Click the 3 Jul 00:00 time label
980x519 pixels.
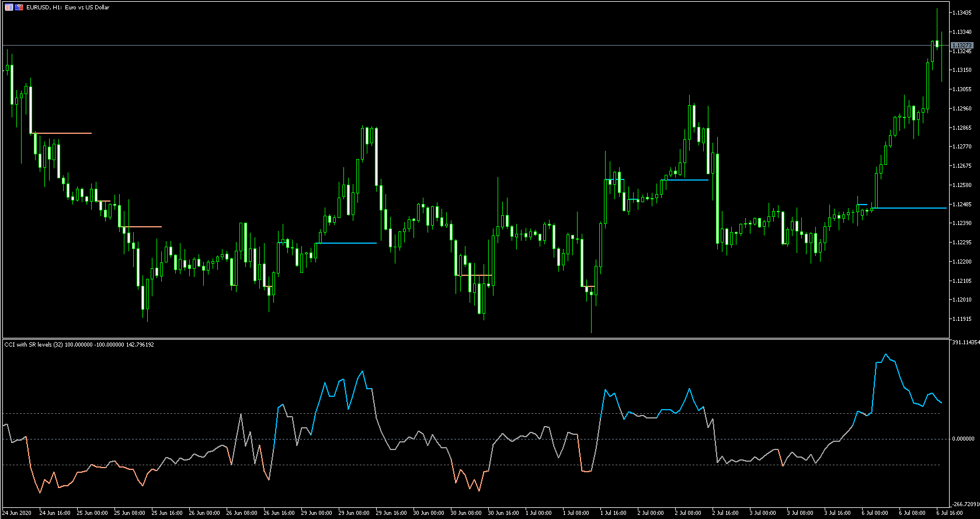(763, 513)
